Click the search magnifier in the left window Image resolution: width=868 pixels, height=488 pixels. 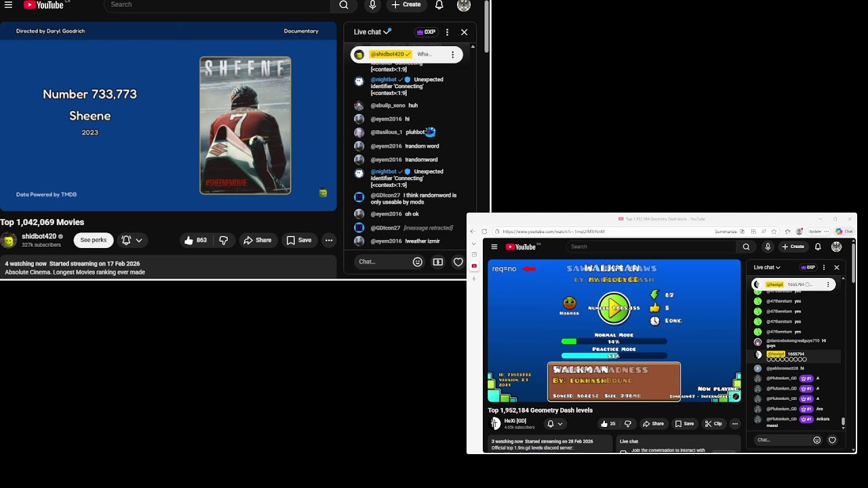[344, 5]
